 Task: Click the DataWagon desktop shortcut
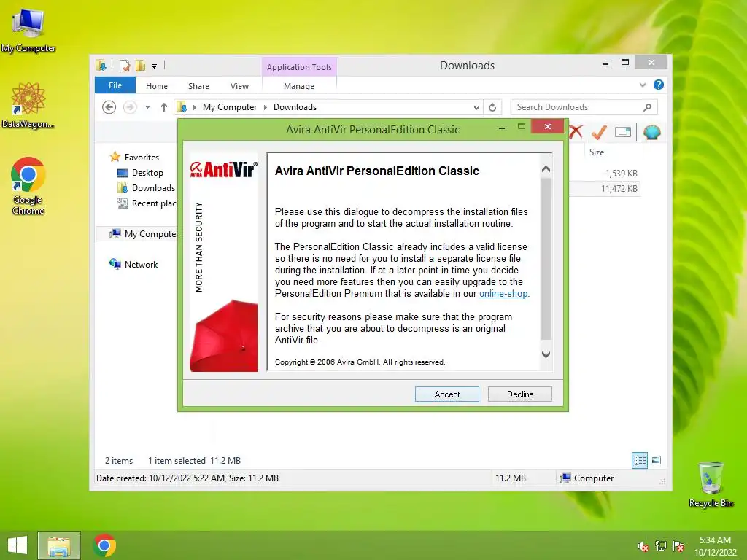coord(28,105)
